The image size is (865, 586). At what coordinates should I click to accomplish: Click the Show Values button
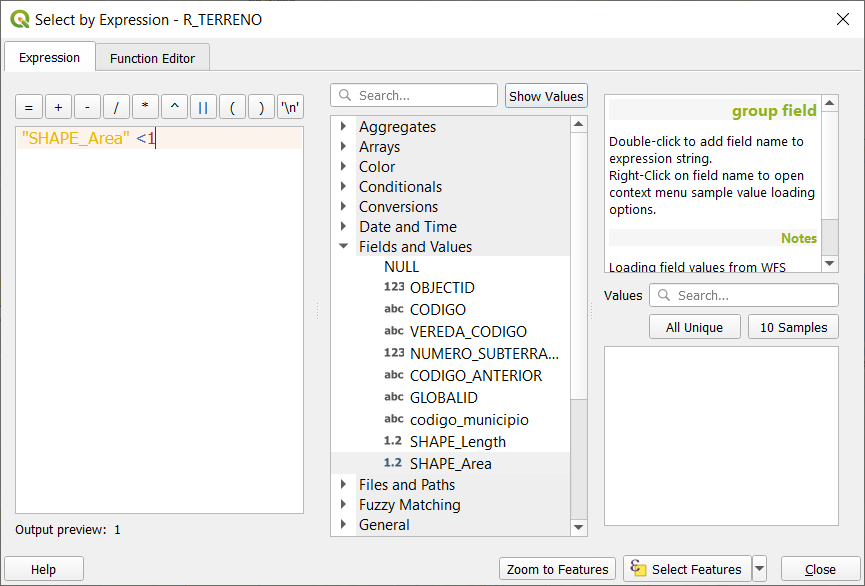(x=546, y=95)
